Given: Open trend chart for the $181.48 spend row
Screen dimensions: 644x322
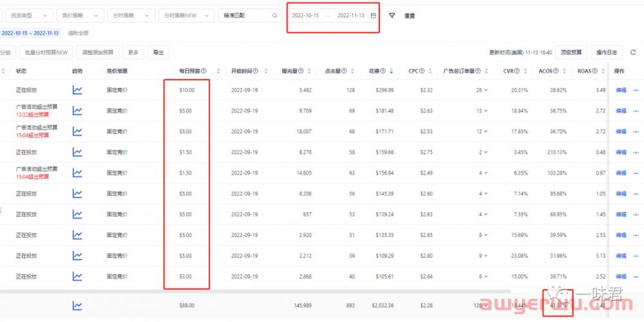Looking at the screenshot, I should click(77, 111).
